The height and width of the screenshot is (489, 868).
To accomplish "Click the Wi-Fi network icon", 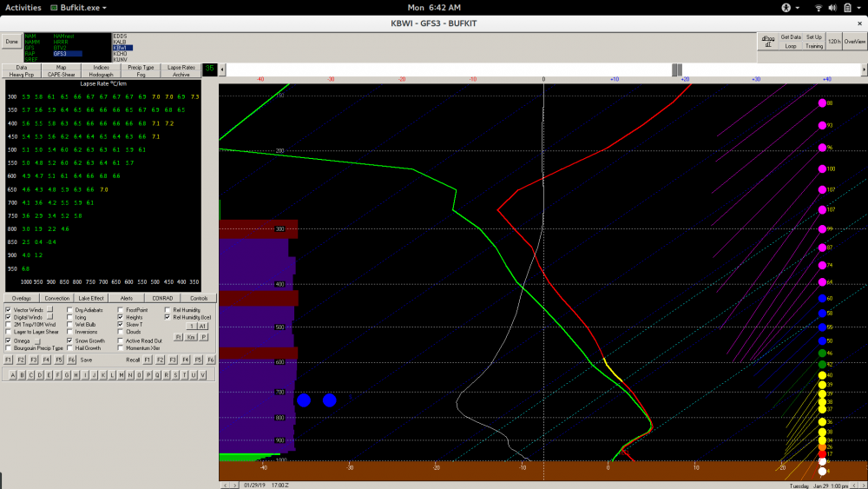I will tap(819, 8).
